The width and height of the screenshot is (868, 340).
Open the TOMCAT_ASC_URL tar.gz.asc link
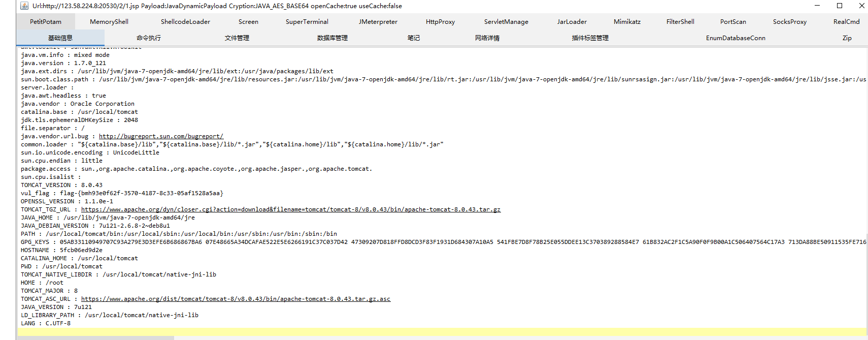click(x=236, y=299)
